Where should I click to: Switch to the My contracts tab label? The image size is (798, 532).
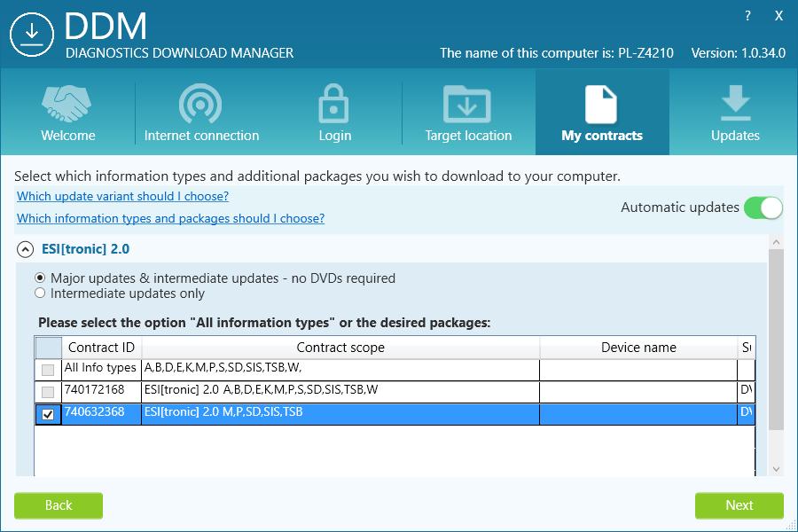(x=602, y=136)
